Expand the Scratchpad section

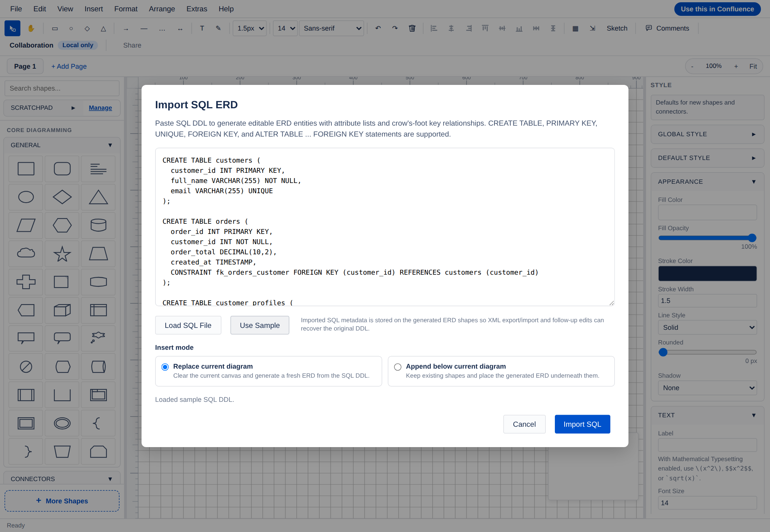(x=43, y=108)
